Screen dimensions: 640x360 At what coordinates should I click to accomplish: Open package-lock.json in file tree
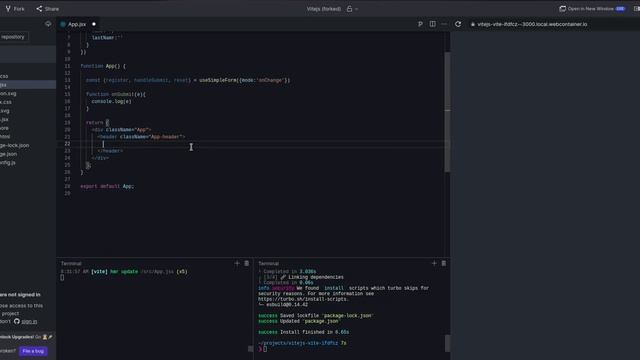tap(15, 145)
